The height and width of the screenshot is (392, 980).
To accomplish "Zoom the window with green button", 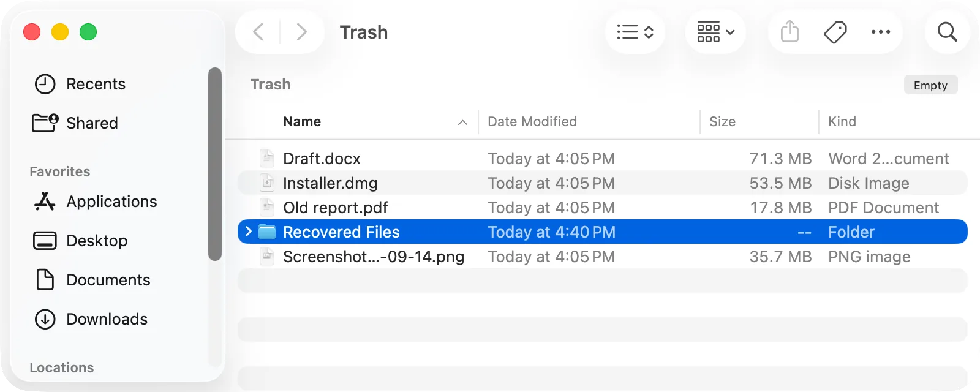I will [x=88, y=32].
